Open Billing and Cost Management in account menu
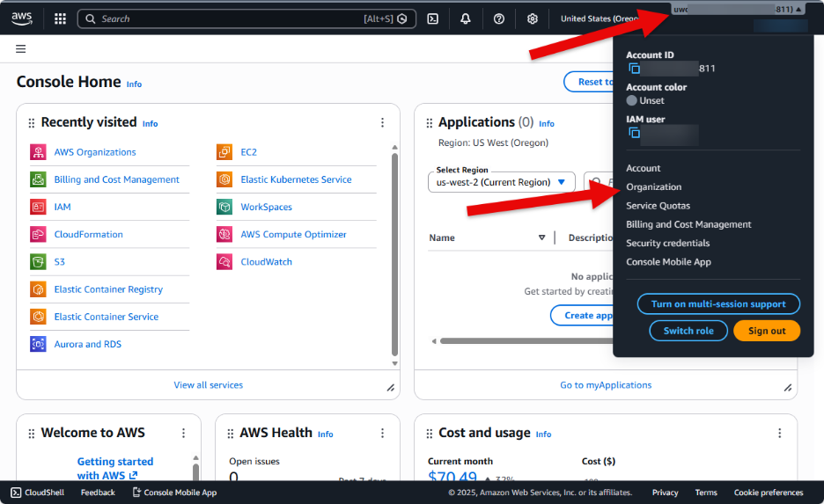The height and width of the screenshot is (504, 824). (x=688, y=224)
